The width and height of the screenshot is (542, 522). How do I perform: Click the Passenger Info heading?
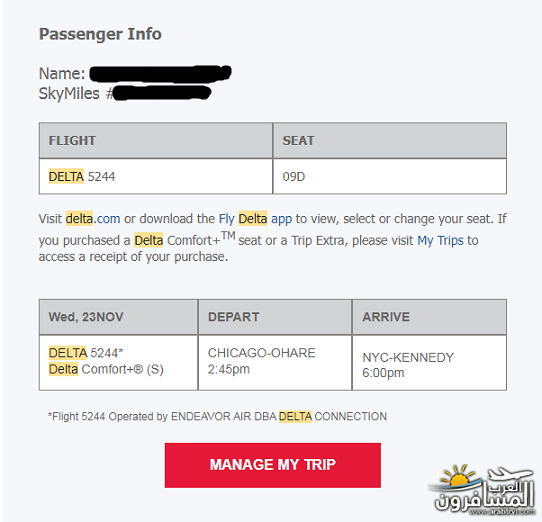point(100,34)
